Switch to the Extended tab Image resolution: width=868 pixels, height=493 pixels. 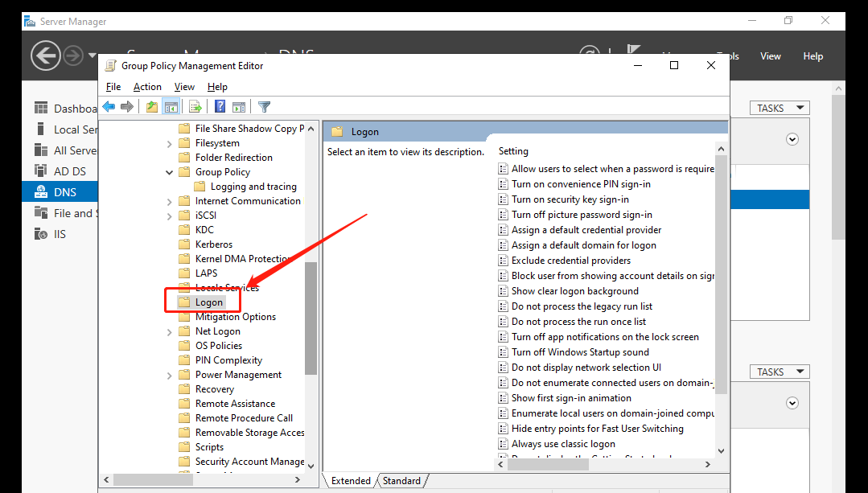pos(351,481)
